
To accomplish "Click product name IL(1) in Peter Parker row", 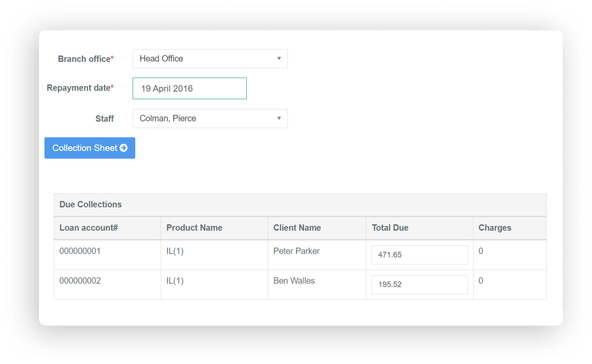I will coord(175,251).
